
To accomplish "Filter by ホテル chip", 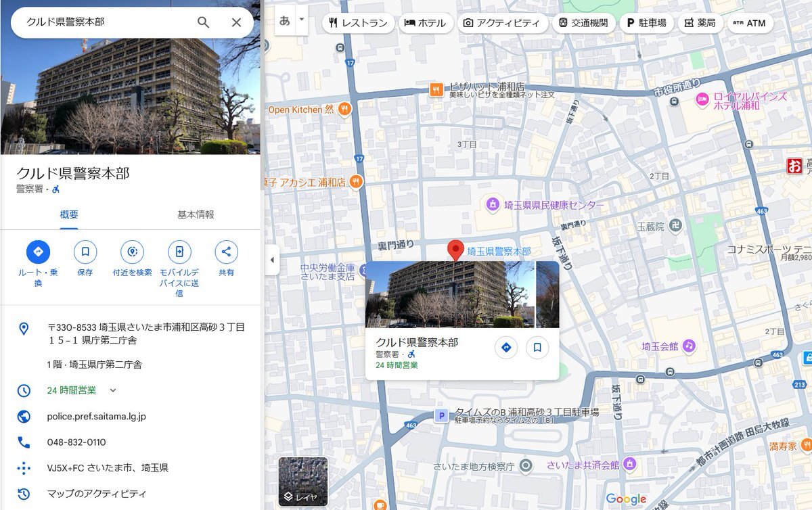I will [425, 23].
